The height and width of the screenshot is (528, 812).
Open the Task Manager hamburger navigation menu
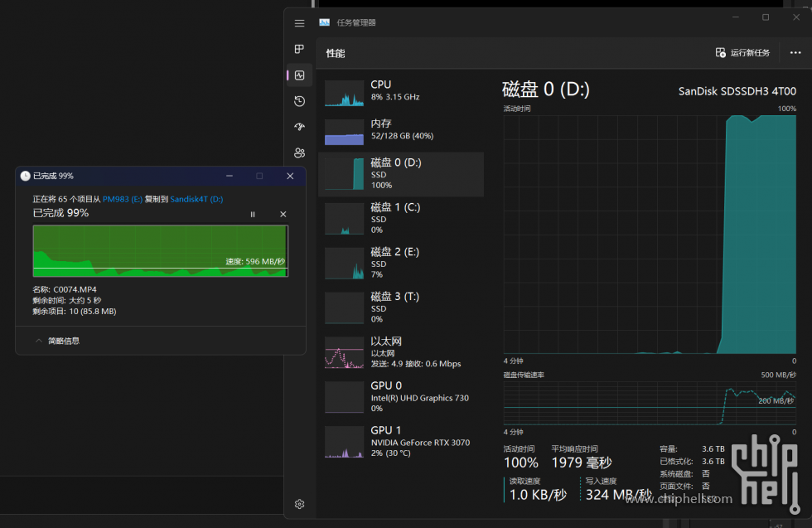pos(299,23)
